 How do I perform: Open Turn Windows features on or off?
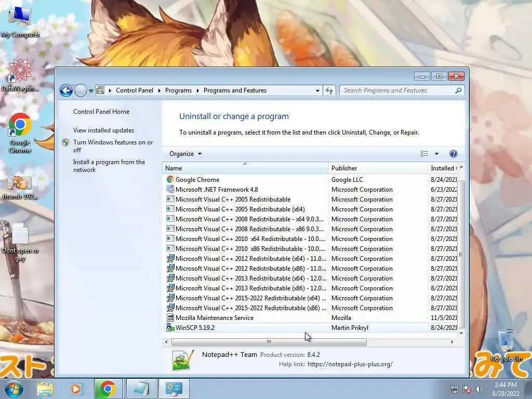point(113,146)
